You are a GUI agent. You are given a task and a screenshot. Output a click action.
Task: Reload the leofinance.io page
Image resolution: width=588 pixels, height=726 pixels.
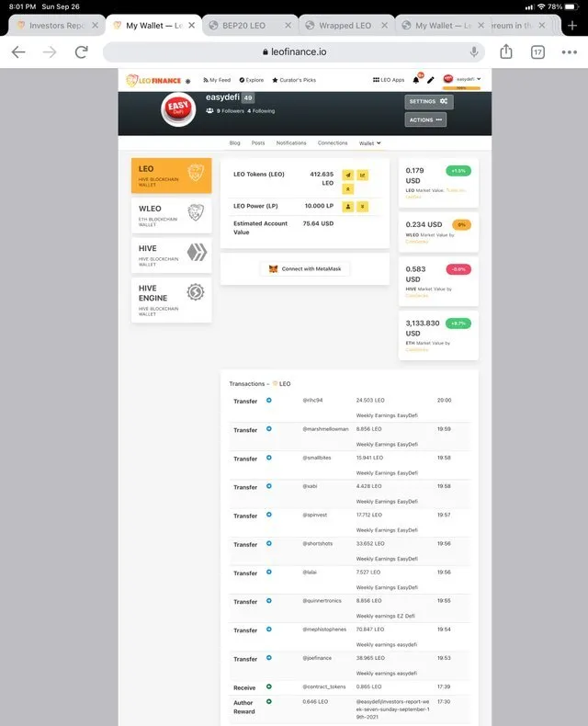(82, 51)
